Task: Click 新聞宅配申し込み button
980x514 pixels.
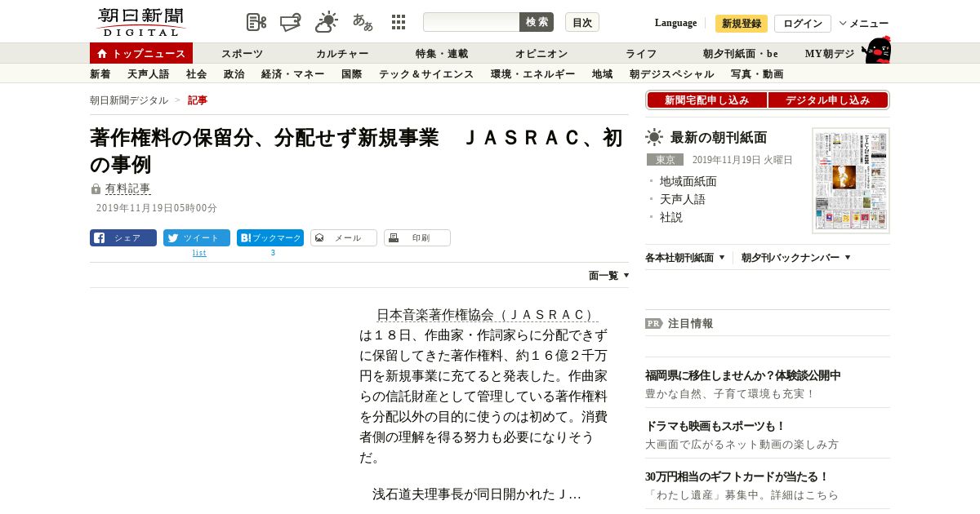Action: click(x=707, y=100)
